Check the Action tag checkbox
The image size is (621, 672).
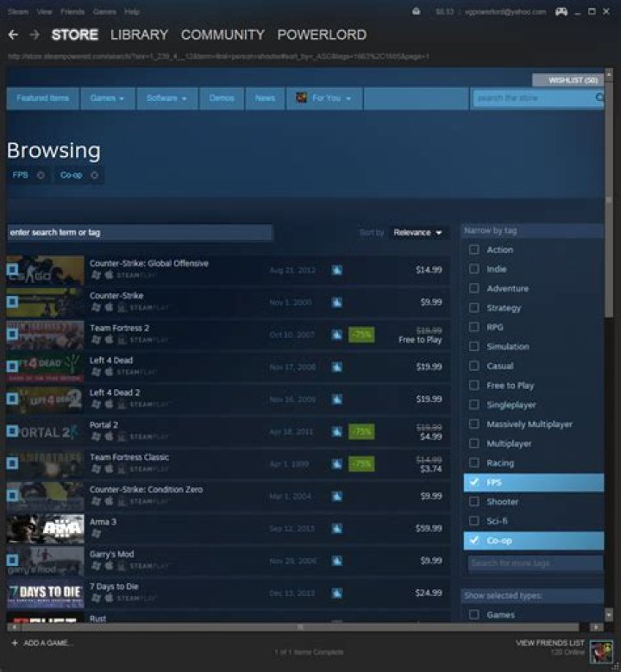(x=474, y=249)
